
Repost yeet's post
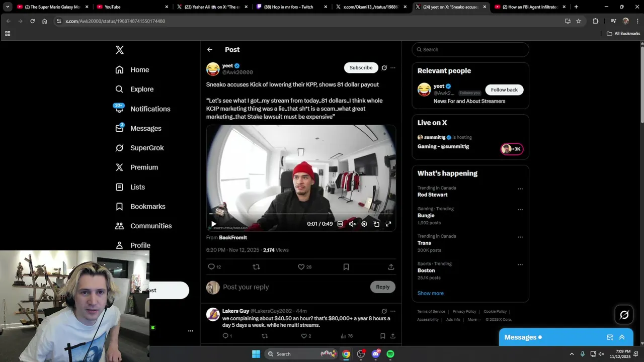256,267
